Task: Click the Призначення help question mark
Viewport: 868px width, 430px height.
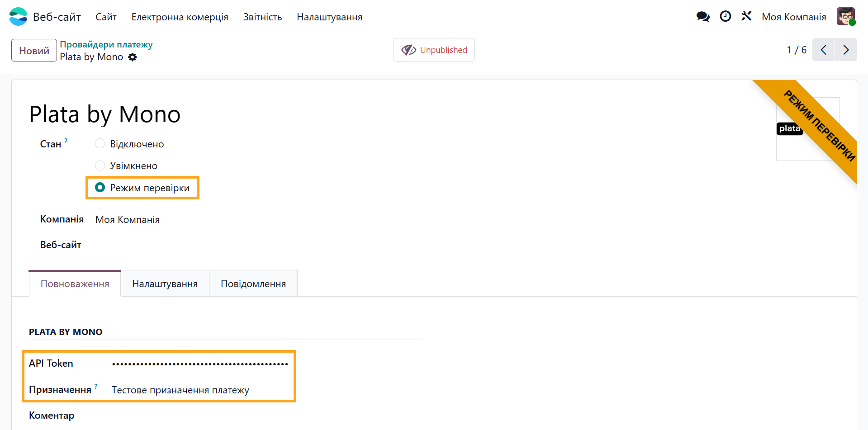Action: [96, 386]
